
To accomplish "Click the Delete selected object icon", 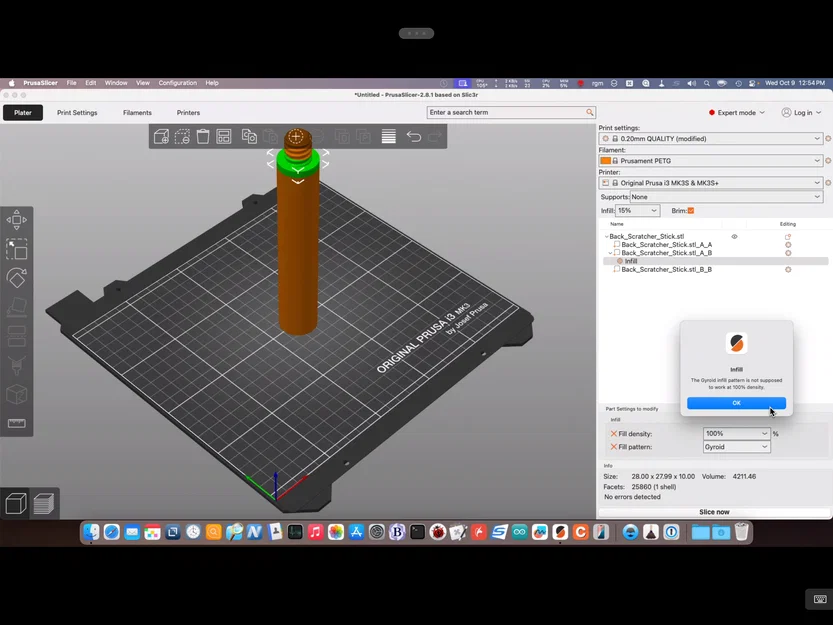I will click(182, 137).
